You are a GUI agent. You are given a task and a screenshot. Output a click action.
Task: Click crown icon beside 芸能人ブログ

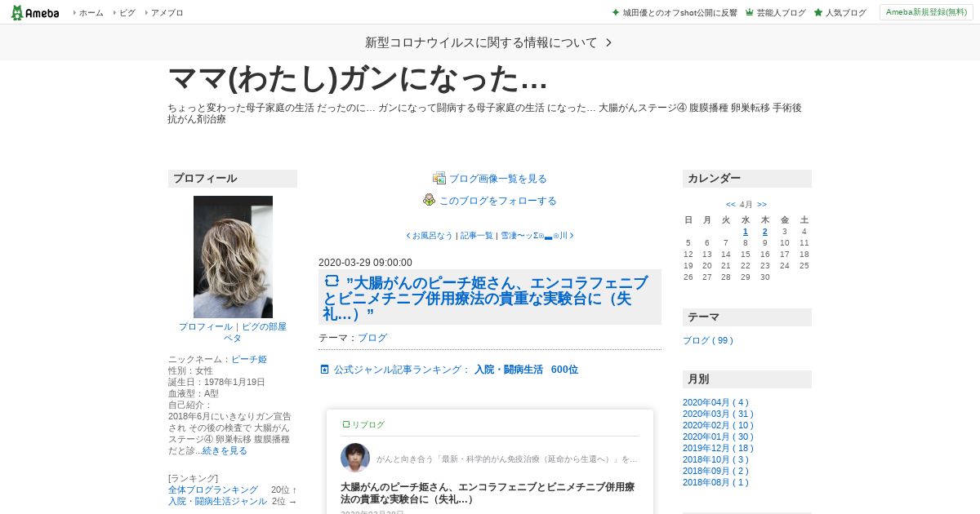(x=749, y=12)
